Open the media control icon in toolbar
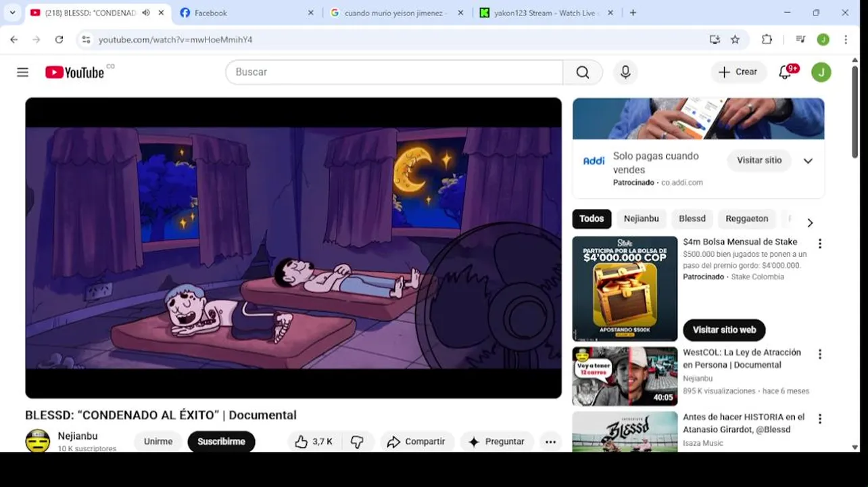Image resolution: width=868 pixels, height=487 pixels. tap(800, 40)
